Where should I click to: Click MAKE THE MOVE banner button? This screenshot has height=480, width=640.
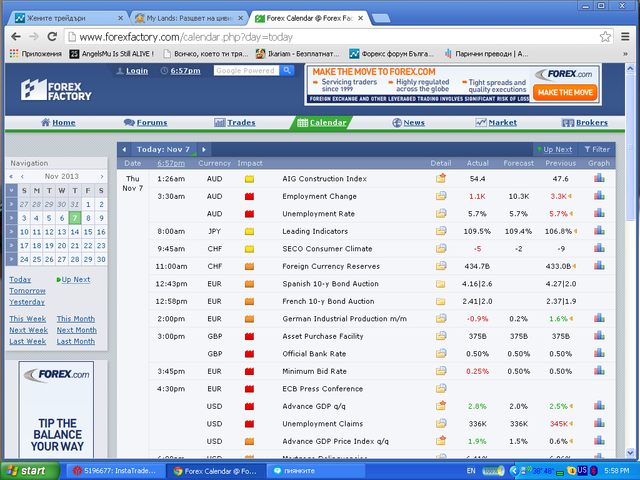click(x=565, y=93)
